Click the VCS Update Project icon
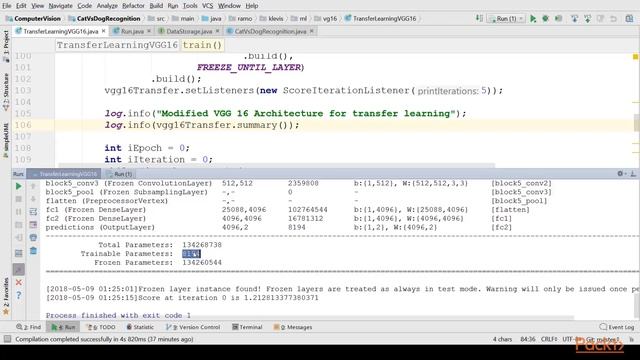640x360 pixels. (574, 19)
